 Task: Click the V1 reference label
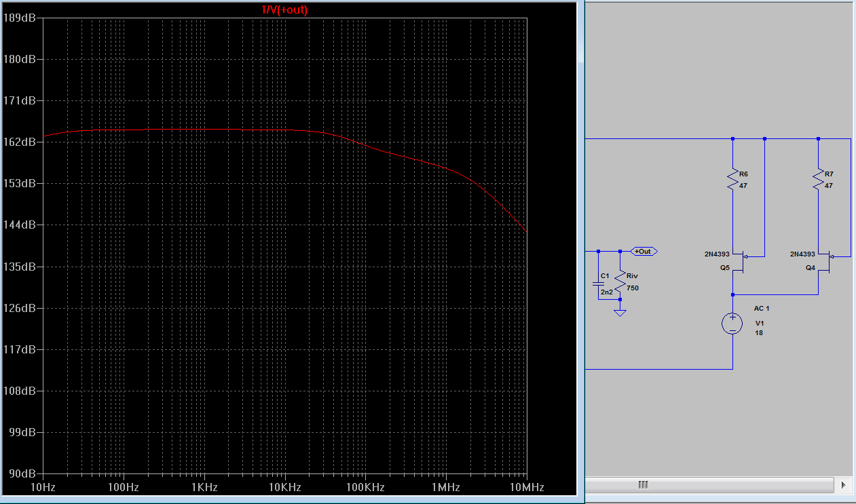[759, 322]
